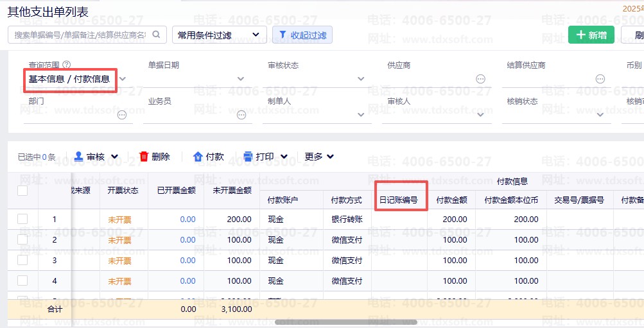Viewport: 644px width, 328px height.
Task: Open the 供应商 picker ellipsis icon
Action: [480, 79]
